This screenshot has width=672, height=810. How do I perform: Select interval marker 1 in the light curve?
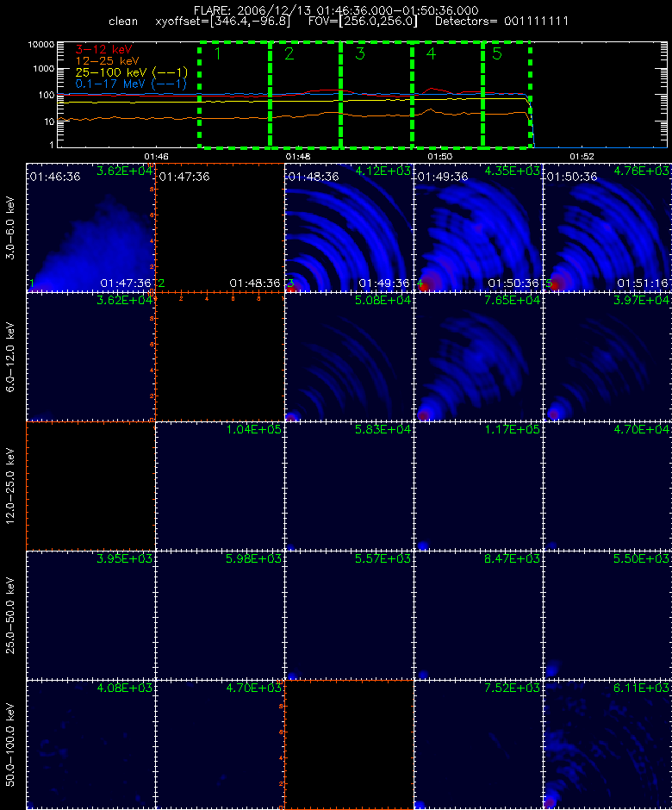(x=217, y=53)
